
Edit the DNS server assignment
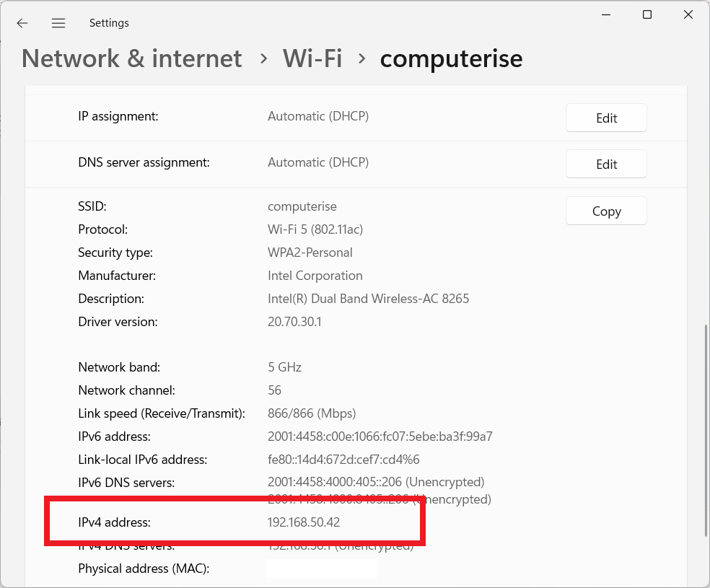point(606,164)
